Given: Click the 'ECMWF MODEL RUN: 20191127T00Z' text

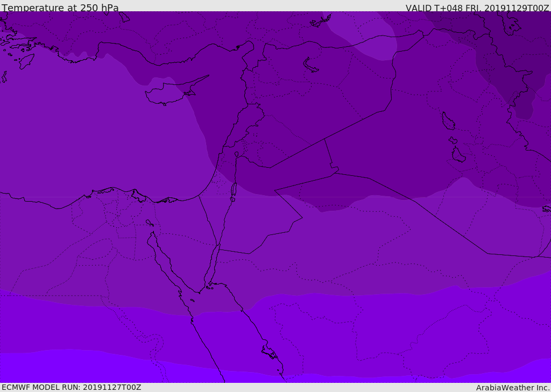Looking at the screenshot, I should pos(72,387).
